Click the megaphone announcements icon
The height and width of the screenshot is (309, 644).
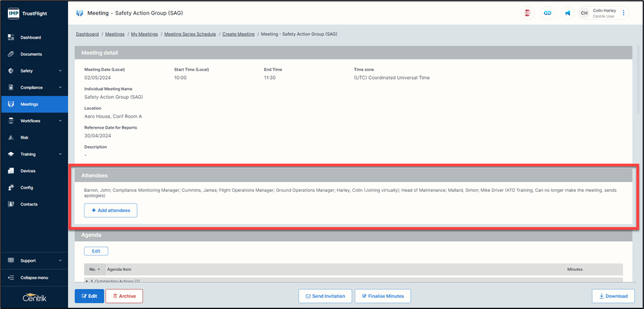pos(567,13)
